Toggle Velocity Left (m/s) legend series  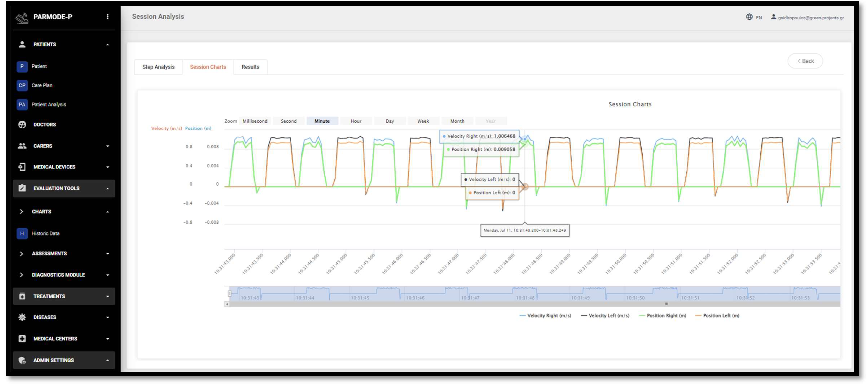pos(605,316)
